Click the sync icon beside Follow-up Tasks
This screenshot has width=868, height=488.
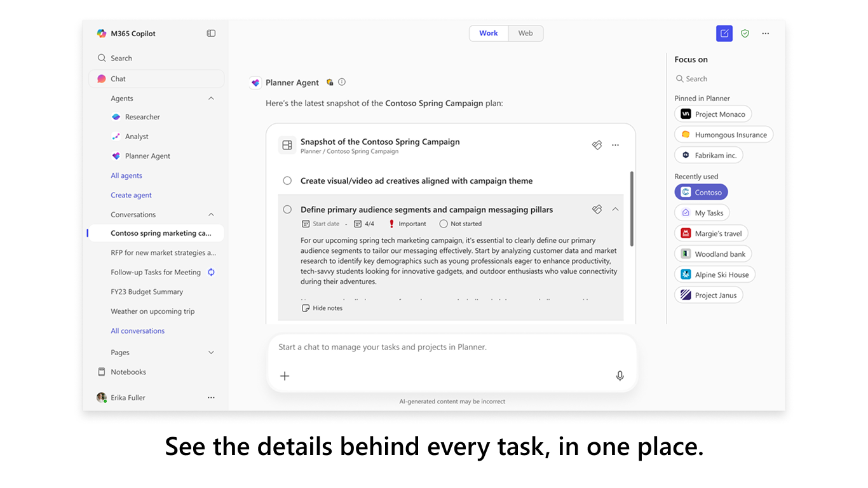[211, 272]
